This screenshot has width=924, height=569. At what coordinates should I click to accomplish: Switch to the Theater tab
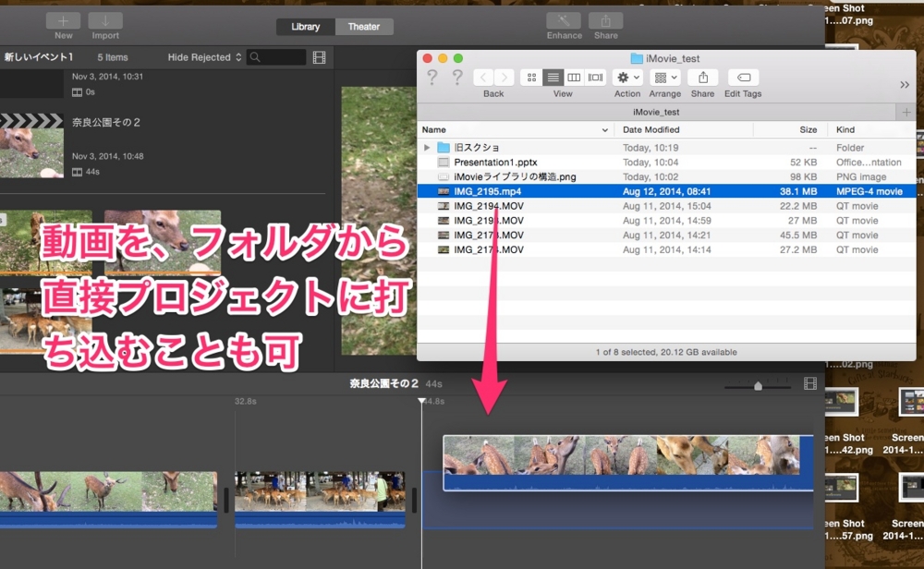364,26
